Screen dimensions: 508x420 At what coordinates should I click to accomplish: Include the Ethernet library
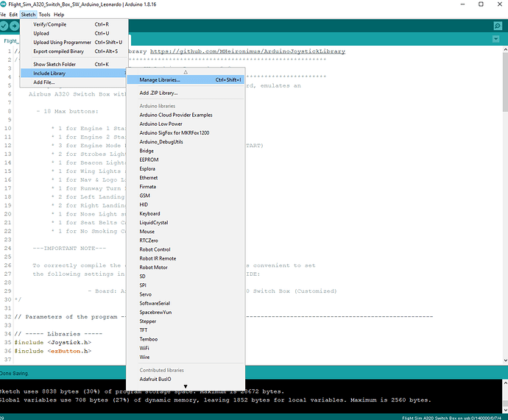click(186, 178)
